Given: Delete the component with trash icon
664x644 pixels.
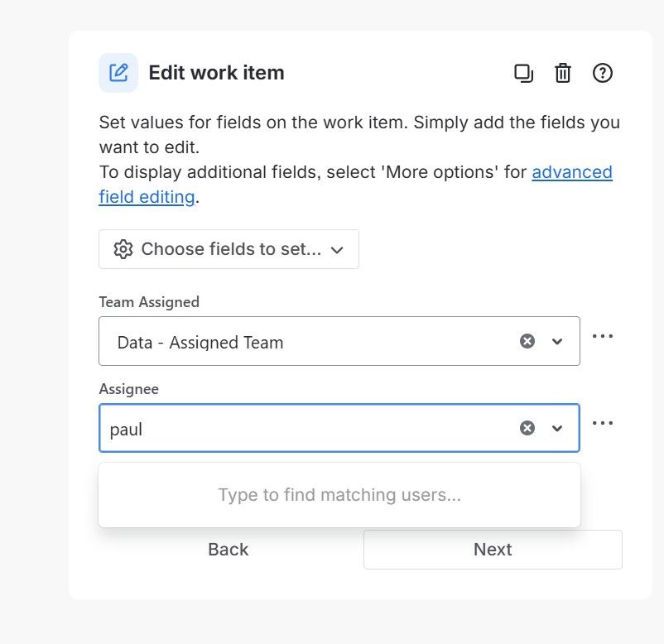Looking at the screenshot, I should click(563, 73).
